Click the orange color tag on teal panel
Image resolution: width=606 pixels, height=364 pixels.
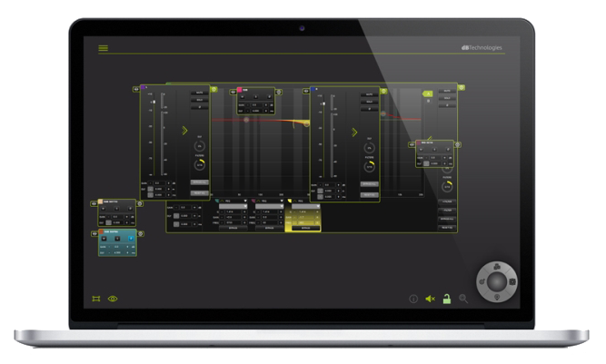point(101,231)
